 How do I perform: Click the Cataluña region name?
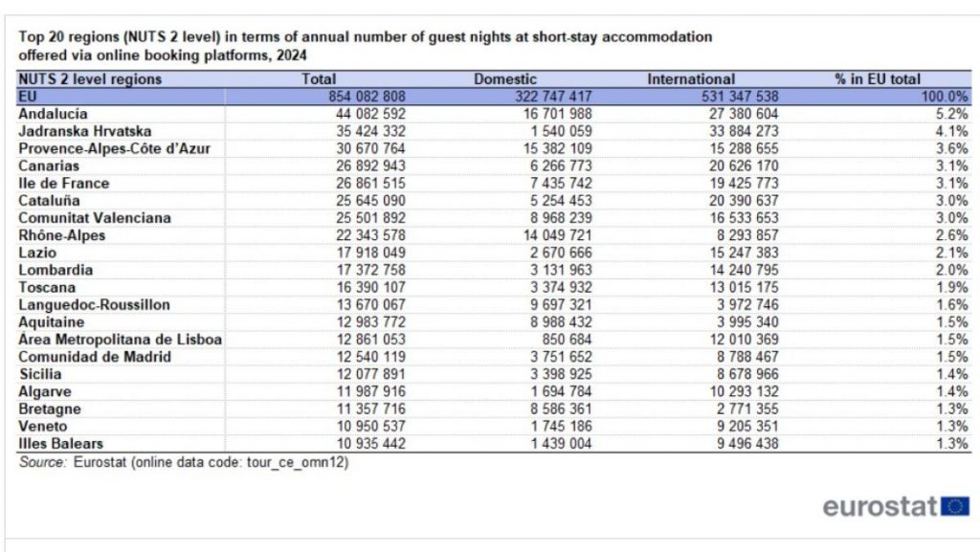coord(49,201)
